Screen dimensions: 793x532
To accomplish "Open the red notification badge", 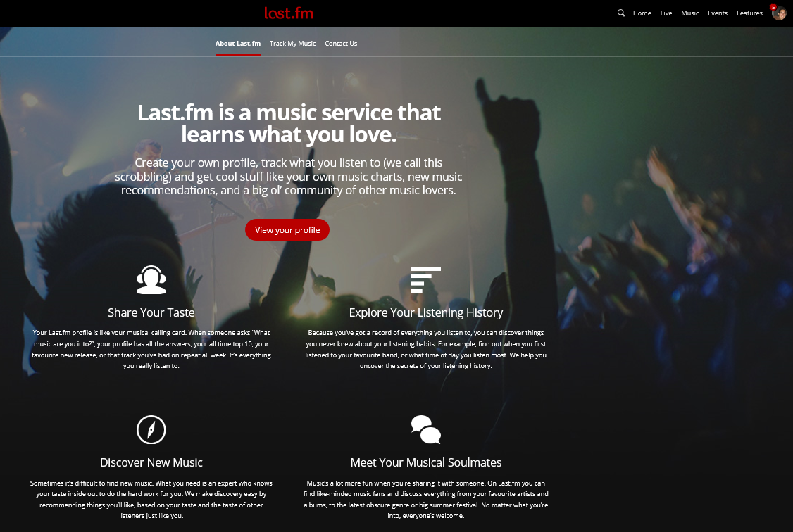I will click(773, 7).
